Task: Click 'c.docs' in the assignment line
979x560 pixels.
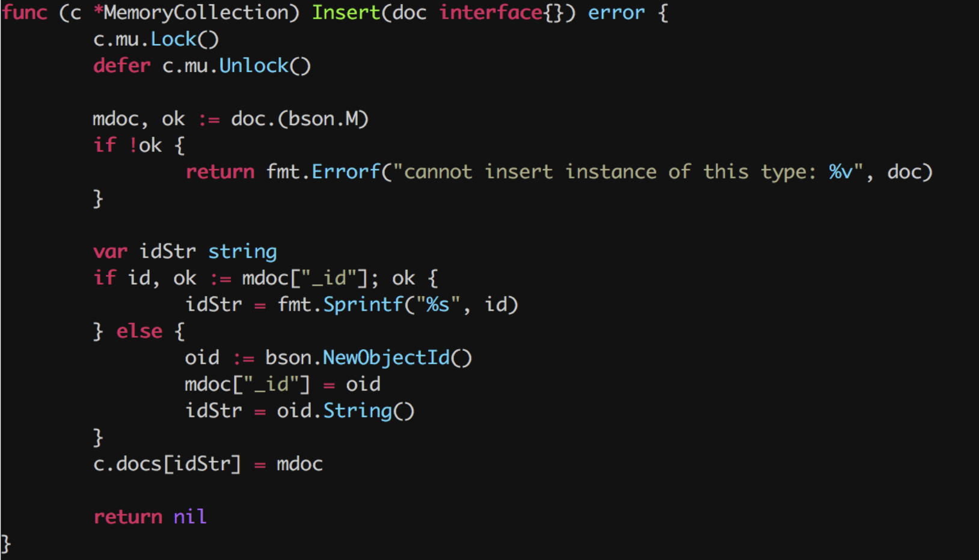Action: 127,464
